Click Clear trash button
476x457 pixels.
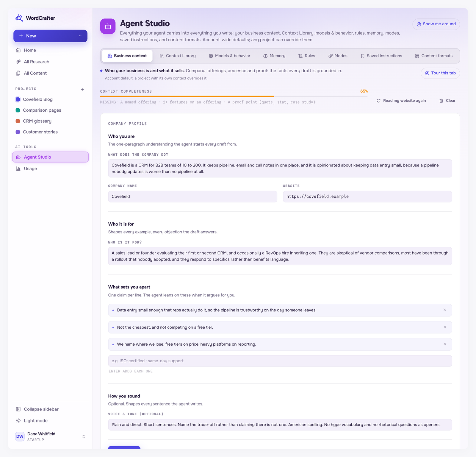click(x=447, y=101)
